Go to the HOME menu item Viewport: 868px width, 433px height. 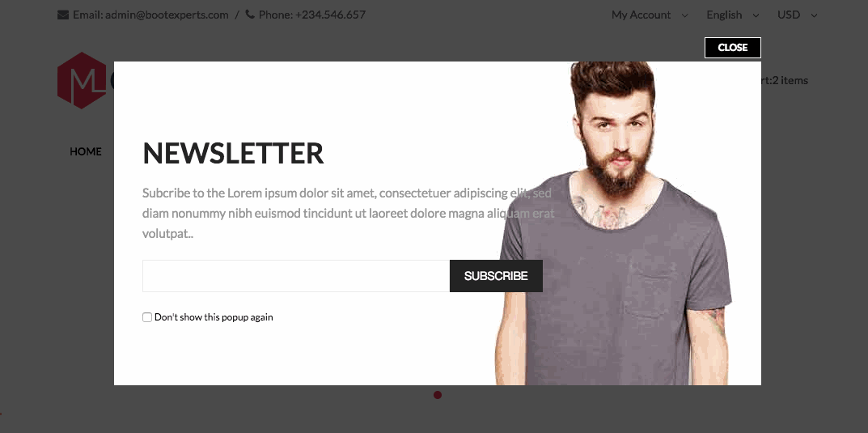click(x=86, y=151)
